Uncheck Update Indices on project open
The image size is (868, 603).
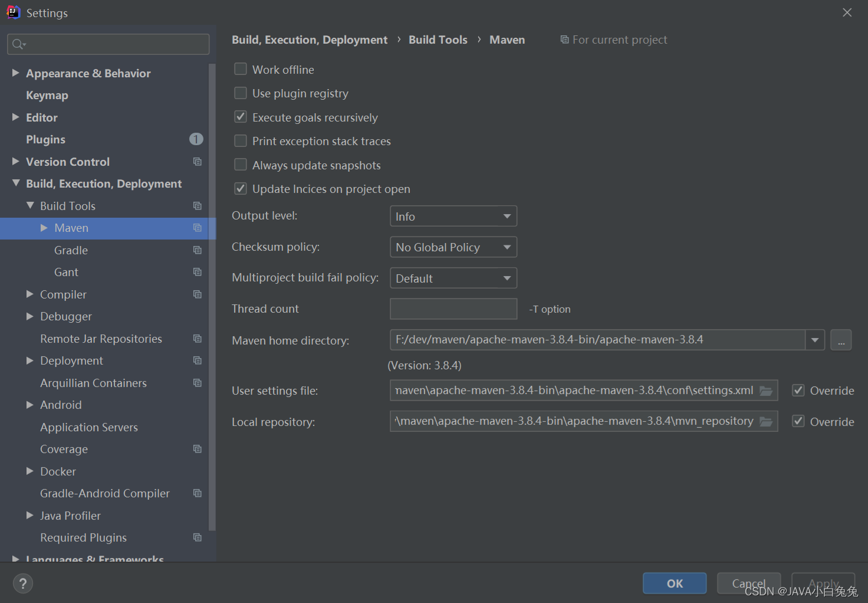tap(241, 189)
